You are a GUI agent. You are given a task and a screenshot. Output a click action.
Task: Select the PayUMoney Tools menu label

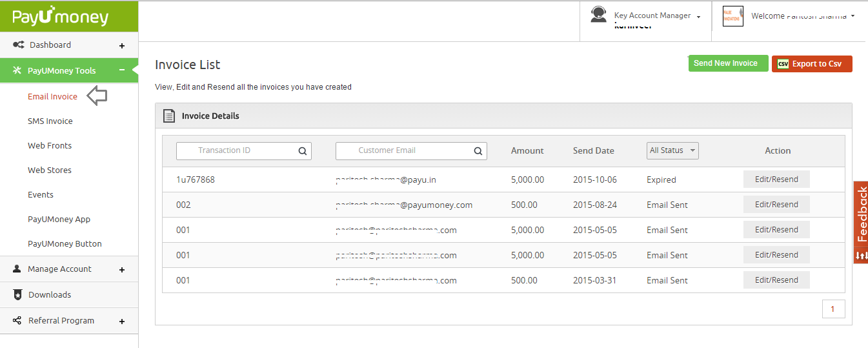pos(61,70)
